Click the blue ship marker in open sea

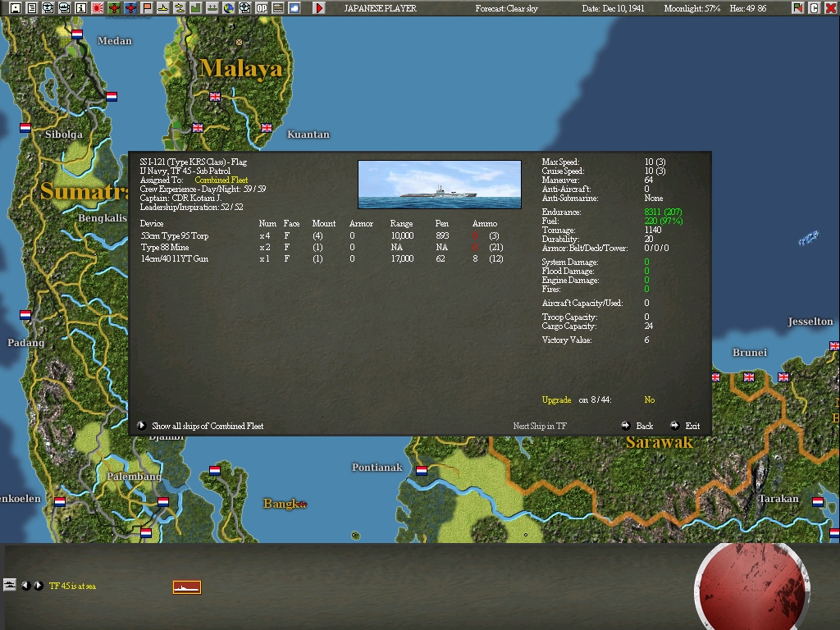(x=809, y=238)
